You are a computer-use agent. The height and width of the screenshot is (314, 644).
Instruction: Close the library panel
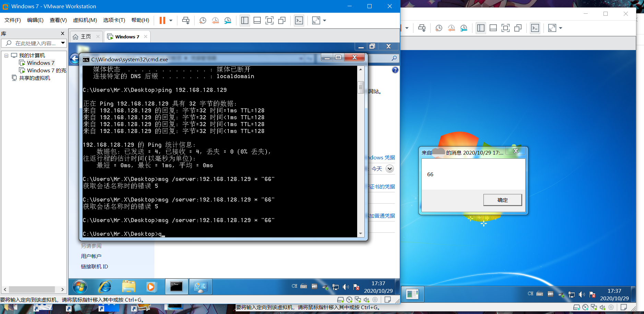(62, 33)
